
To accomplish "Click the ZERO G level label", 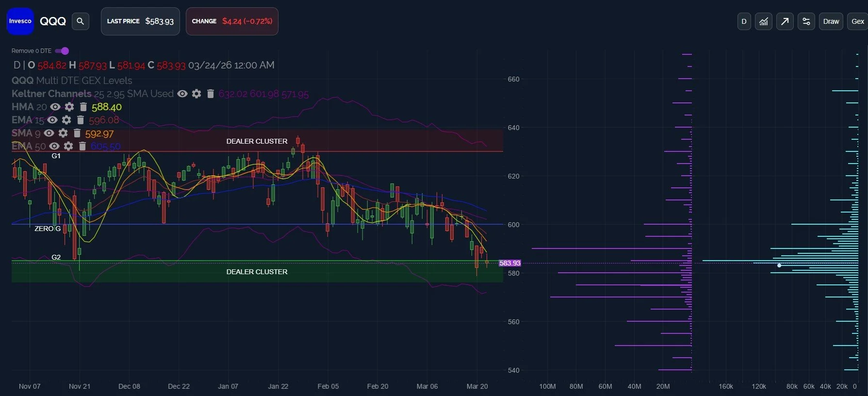I will [48, 229].
